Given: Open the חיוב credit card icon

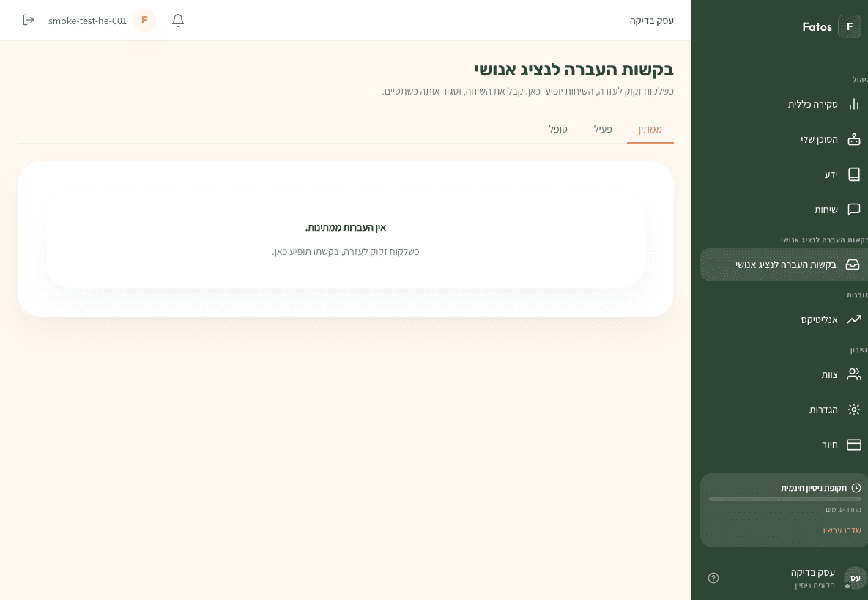Looking at the screenshot, I should click(853, 445).
